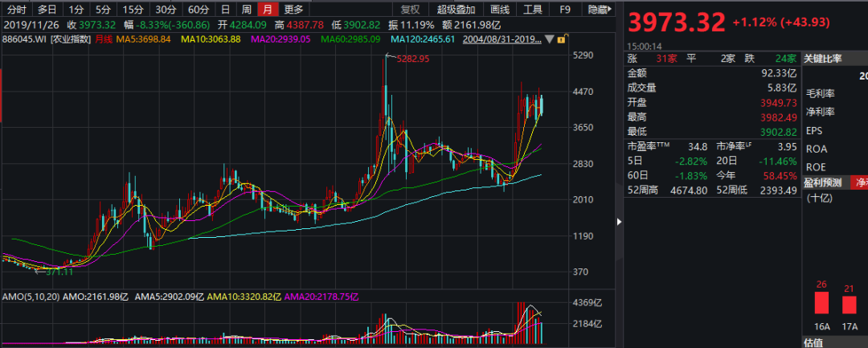Switch to the 分时 chart tab

click(17, 10)
